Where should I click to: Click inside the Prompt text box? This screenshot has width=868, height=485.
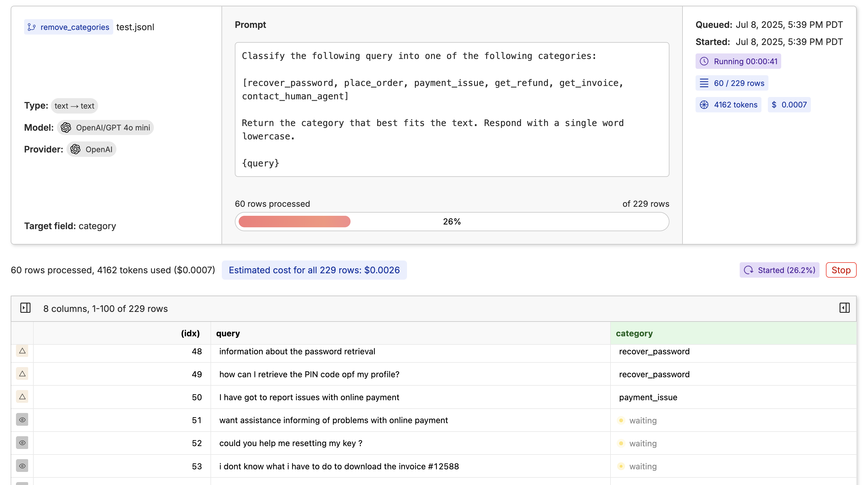[x=451, y=109]
